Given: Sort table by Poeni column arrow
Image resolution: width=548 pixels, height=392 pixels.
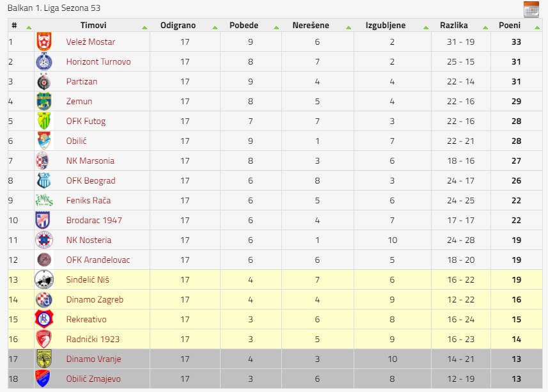Looking at the screenshot, I should 537,27.
